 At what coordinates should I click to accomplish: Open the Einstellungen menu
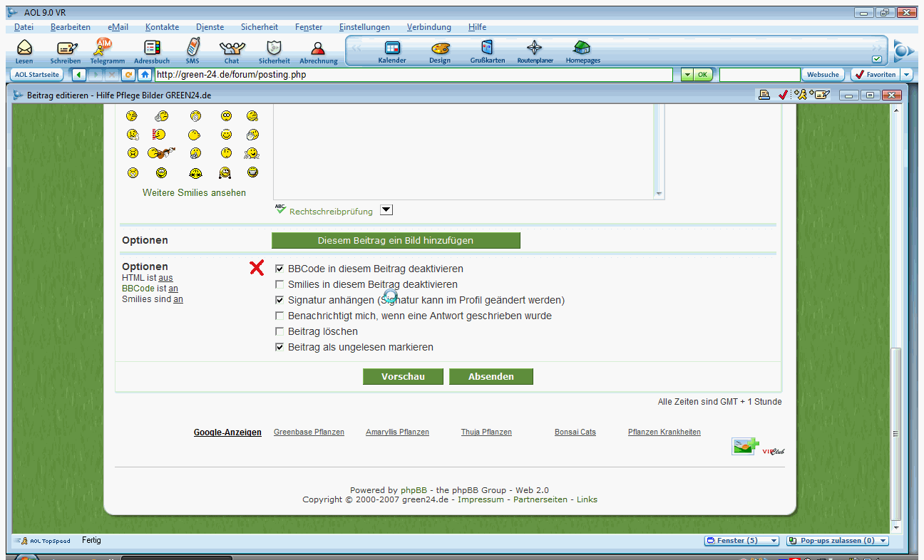tap(364, 27)
